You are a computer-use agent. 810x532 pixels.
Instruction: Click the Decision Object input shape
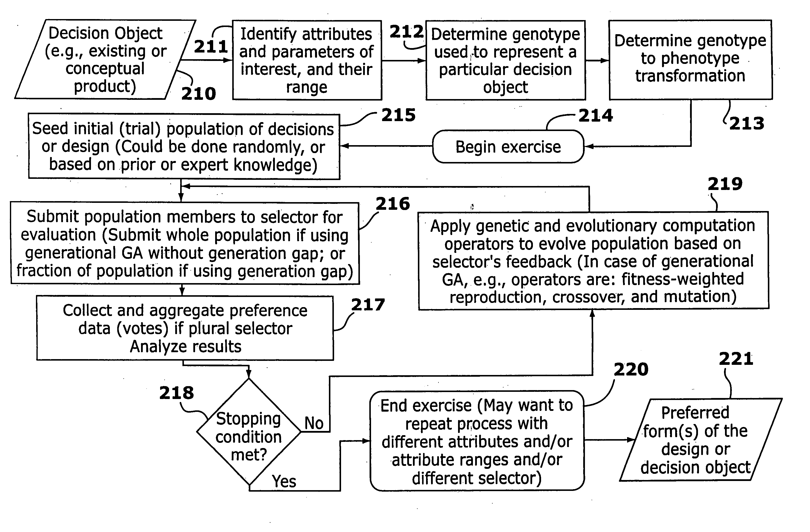92,45
